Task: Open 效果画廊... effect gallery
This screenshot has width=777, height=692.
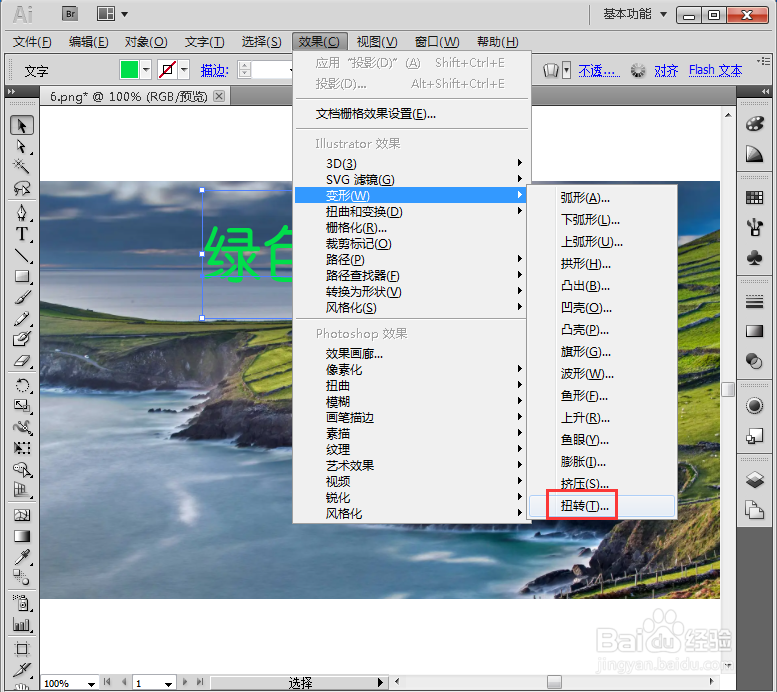Action: pyautogui.click(x=412, y=353)
